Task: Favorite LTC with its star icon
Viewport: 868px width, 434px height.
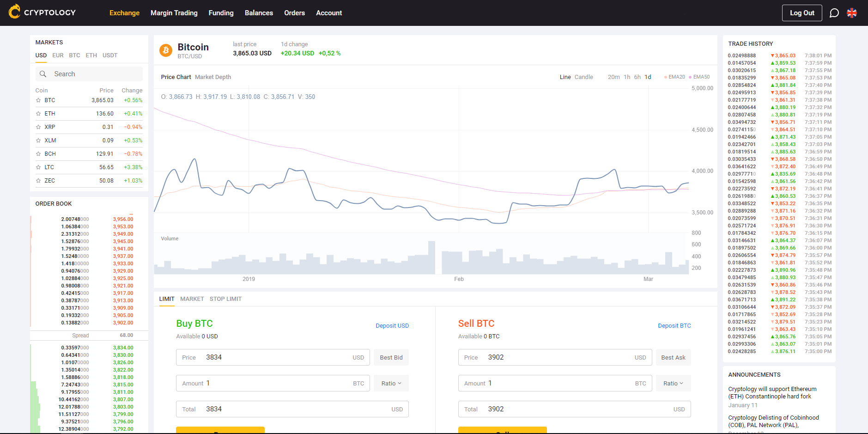Action: pos(38,167)
